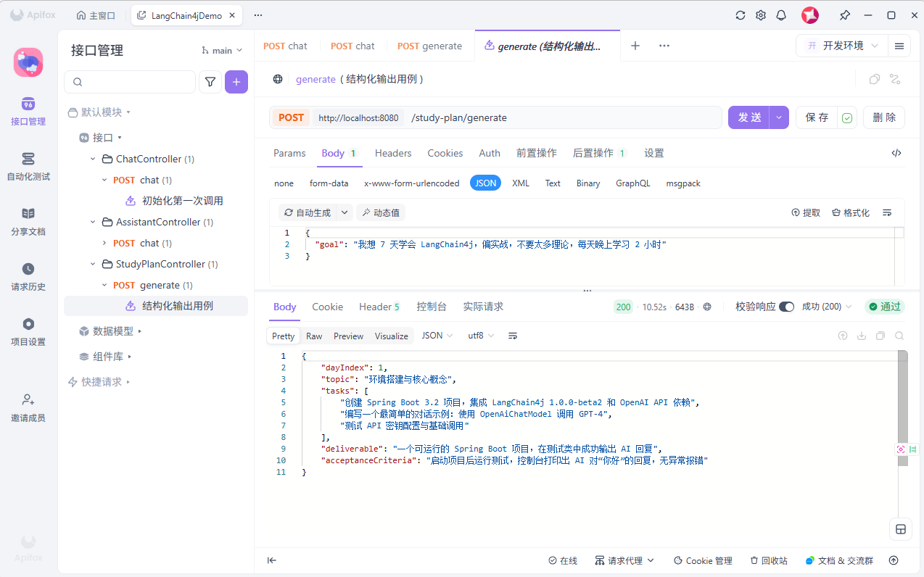Click the 删除 delete button
The height and width of the screenshot is (577, 924).
(x=884, y=117)
